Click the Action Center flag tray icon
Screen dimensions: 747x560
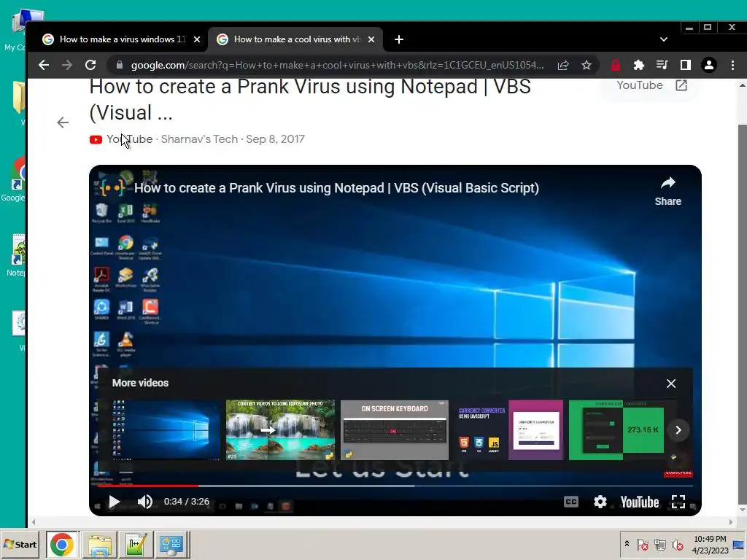click(x=642, y=544)
